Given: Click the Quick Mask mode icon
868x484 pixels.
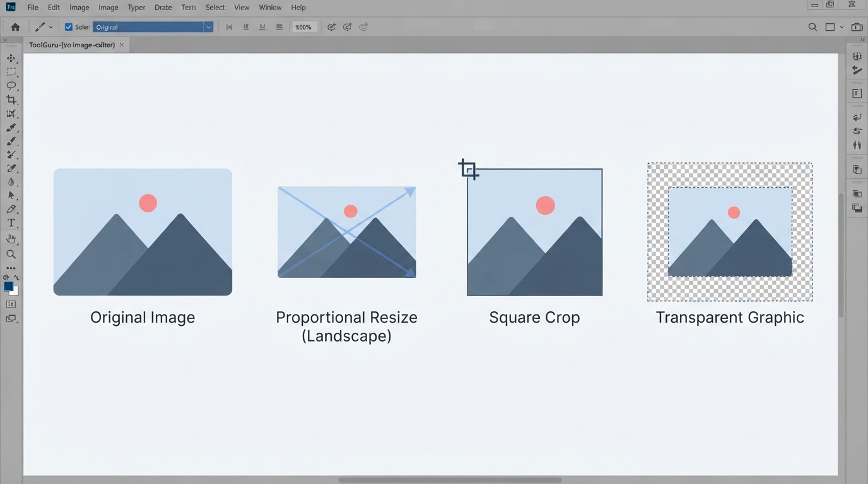Looking at the screenshot, I should [11, 304].
